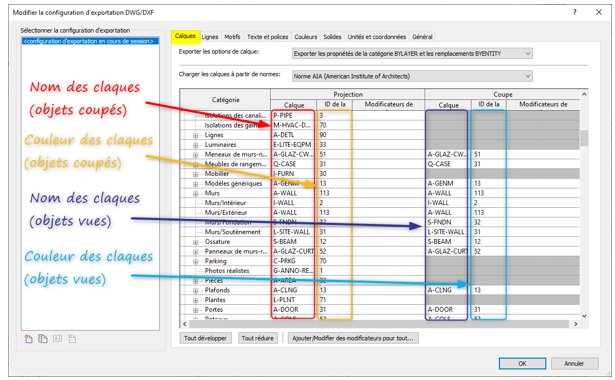Expand the Plafonds category row
The height and width of the screenshot is (380, 615).
pos(195,291)
